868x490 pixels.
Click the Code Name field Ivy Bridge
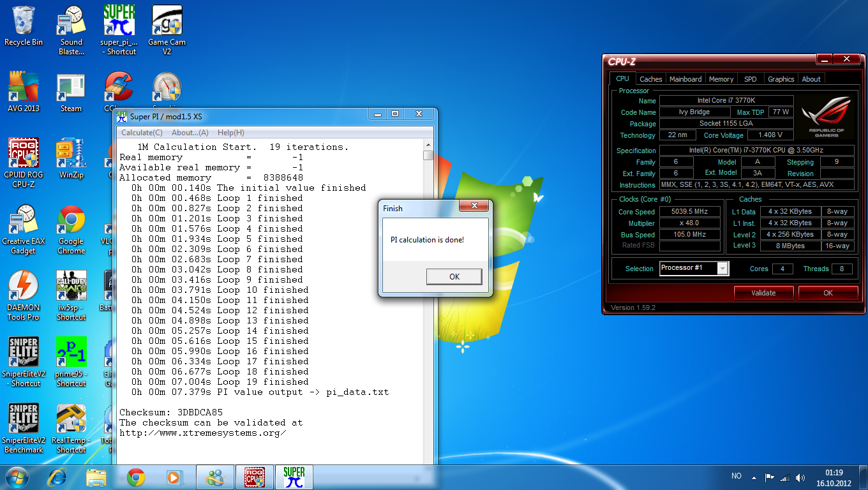point(694,112)
